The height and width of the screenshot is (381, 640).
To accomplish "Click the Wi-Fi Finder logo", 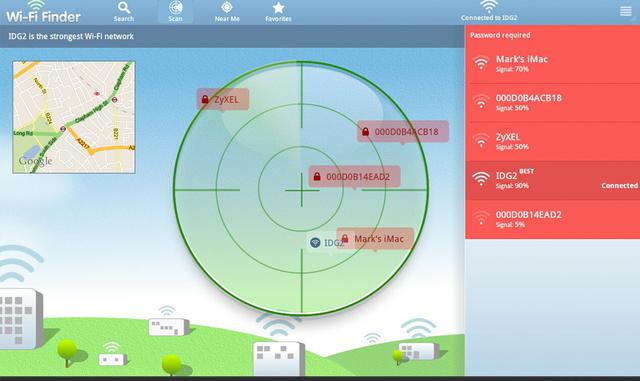I will (43, 12).
